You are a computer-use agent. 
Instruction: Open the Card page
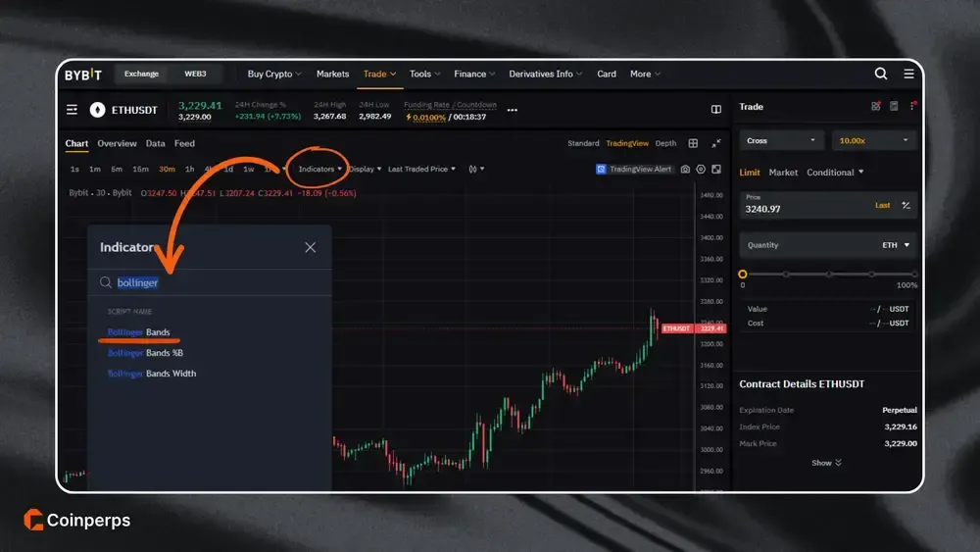[607, 74]
